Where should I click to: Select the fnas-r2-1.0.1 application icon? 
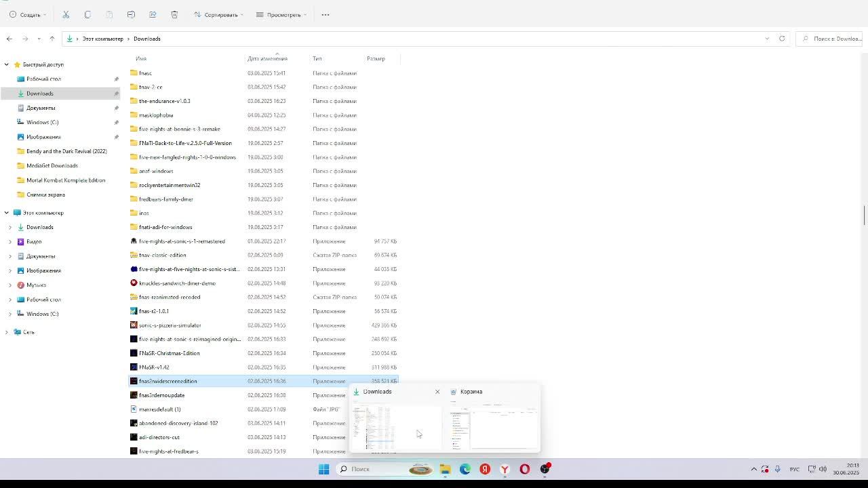coord(134,311)
